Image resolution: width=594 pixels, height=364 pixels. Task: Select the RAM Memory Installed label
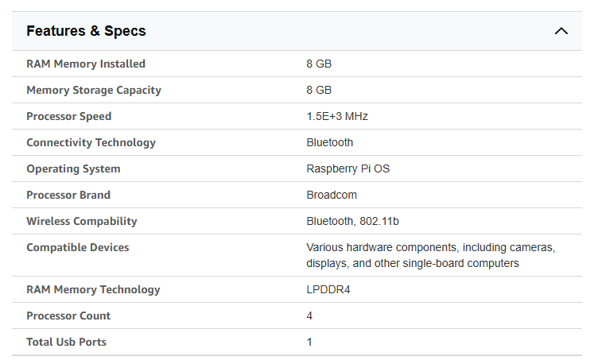[x=86, y=64]
